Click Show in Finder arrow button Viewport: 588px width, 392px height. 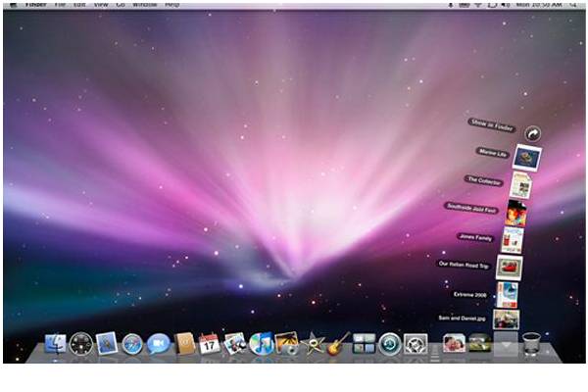pyautogui.click(x=532, y=133)
